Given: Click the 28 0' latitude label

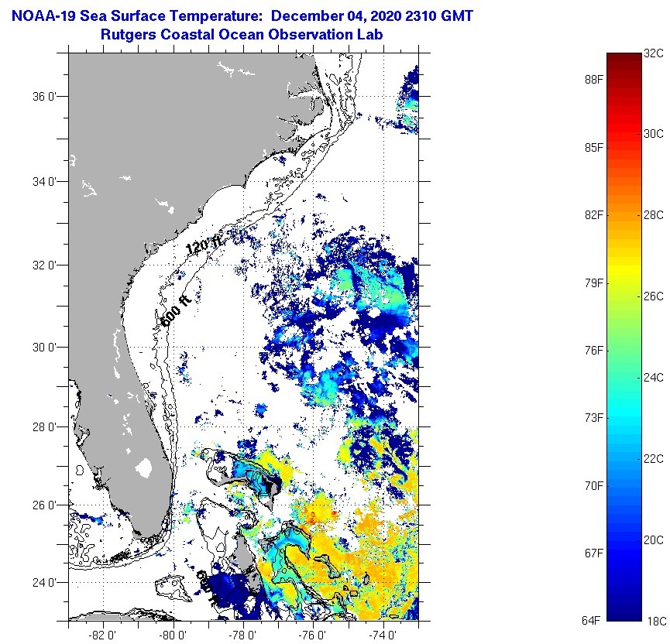Looking at the screenshot, I should [44, 426].
